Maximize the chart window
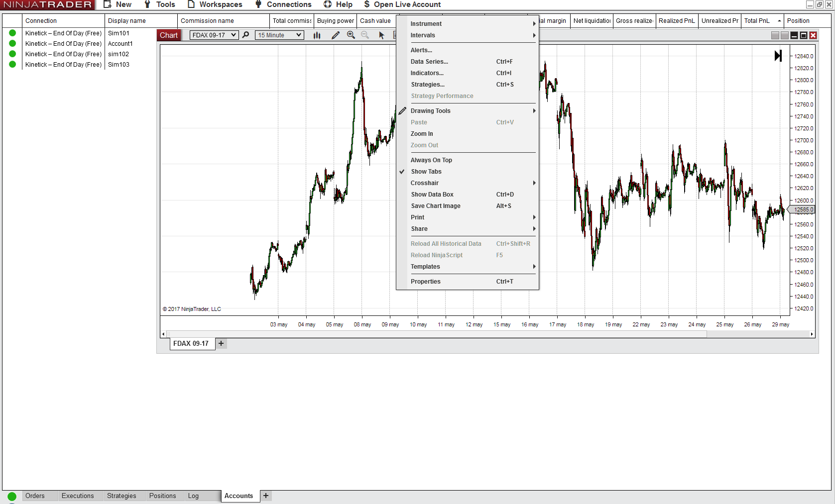Screen dimensions: 835x504 tap(804, 35)
